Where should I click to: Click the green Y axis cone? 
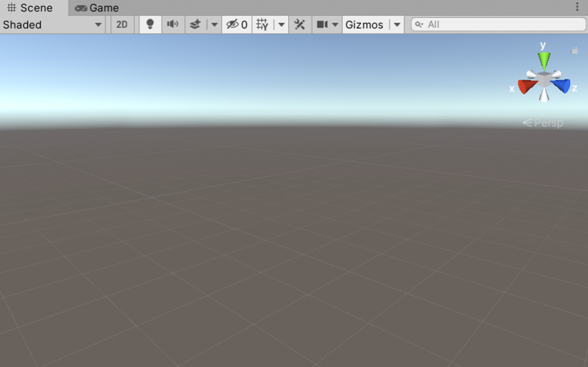point(544,60)
